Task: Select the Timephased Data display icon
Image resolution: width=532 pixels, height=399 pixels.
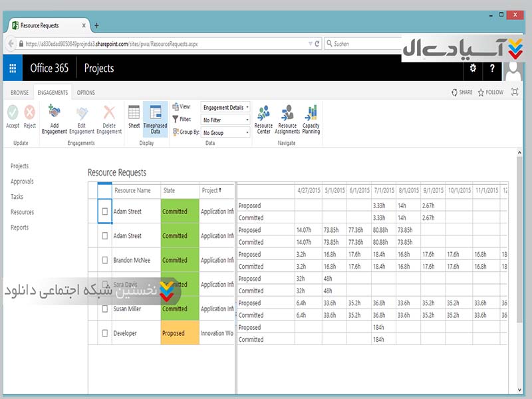Action: tap(155, 113)
